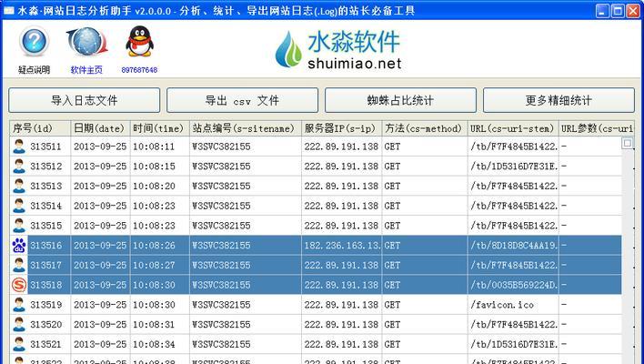The width and height of the screenshot is (644, 364).
Task: Open the shuimiao.net logo
Action: click(338, 50)
